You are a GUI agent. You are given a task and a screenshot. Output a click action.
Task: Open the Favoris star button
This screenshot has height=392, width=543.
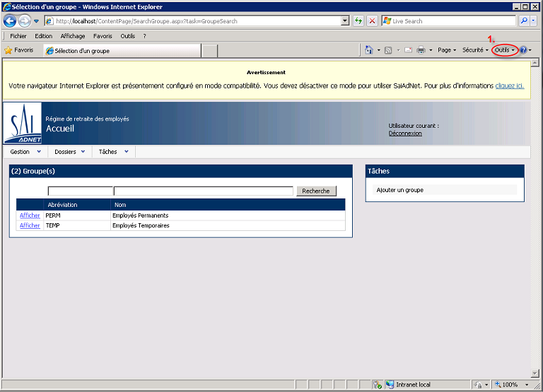point(19,50)
